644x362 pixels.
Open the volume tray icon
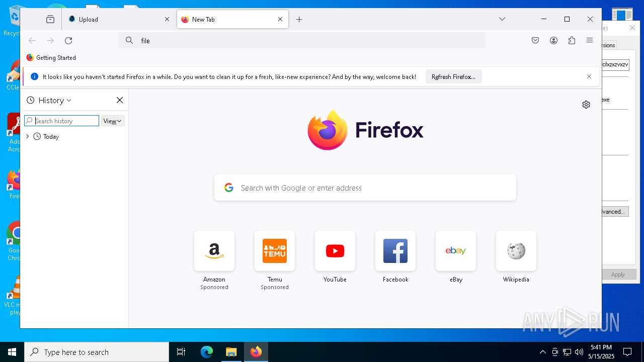tap(579, 352)
